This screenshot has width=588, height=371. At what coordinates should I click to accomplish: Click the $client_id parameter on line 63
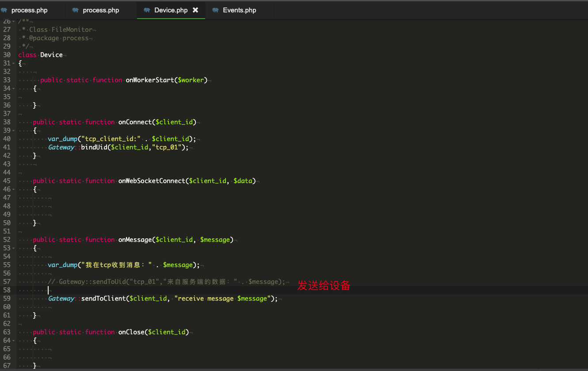[x=167, y=332]
